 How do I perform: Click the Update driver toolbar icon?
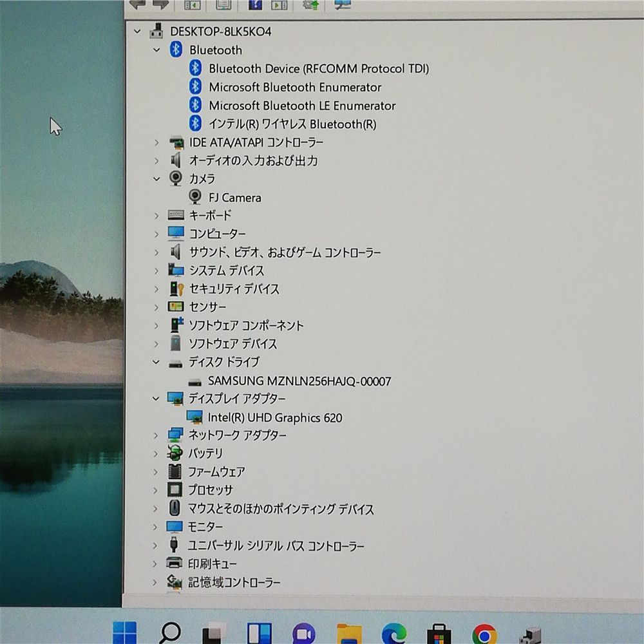pos(311,5)
